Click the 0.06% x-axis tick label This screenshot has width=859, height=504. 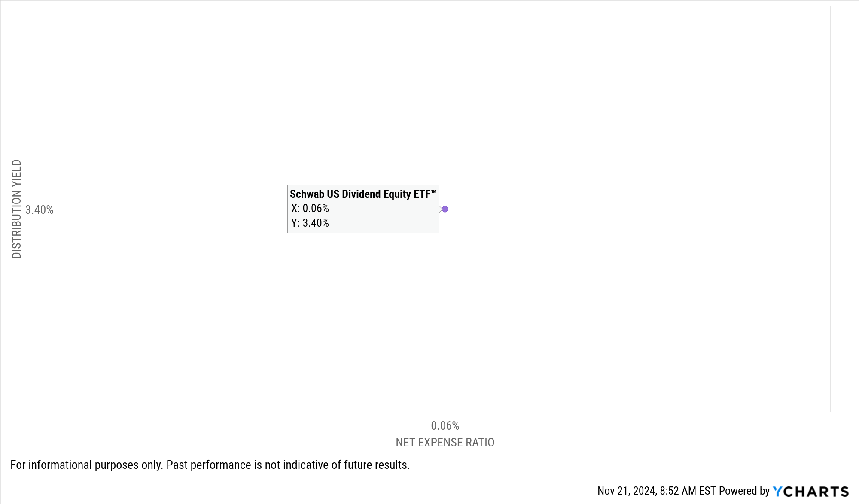click(x=445, y=425)
